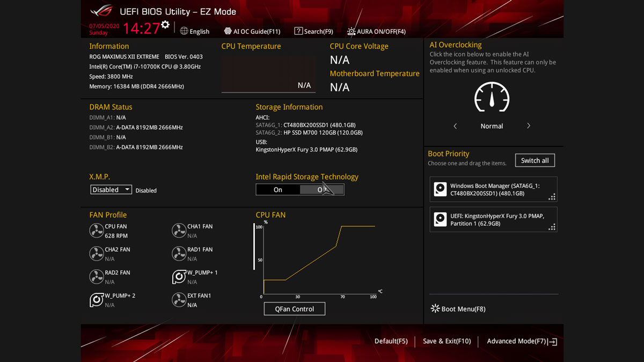Screen dimensions: 644x362
Task: Click DIMM_A2 A-DATA 8192MB 2666MHz row
Action: point(136,127)
